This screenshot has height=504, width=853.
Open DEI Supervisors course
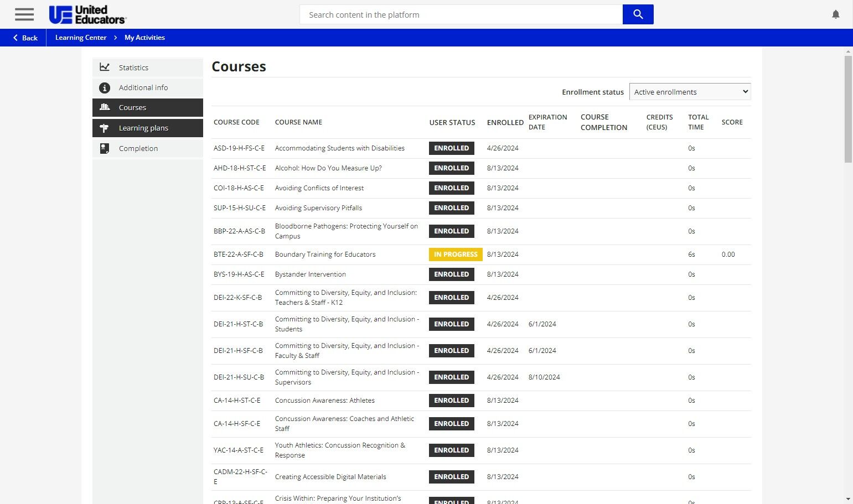[x=347, y=377]
